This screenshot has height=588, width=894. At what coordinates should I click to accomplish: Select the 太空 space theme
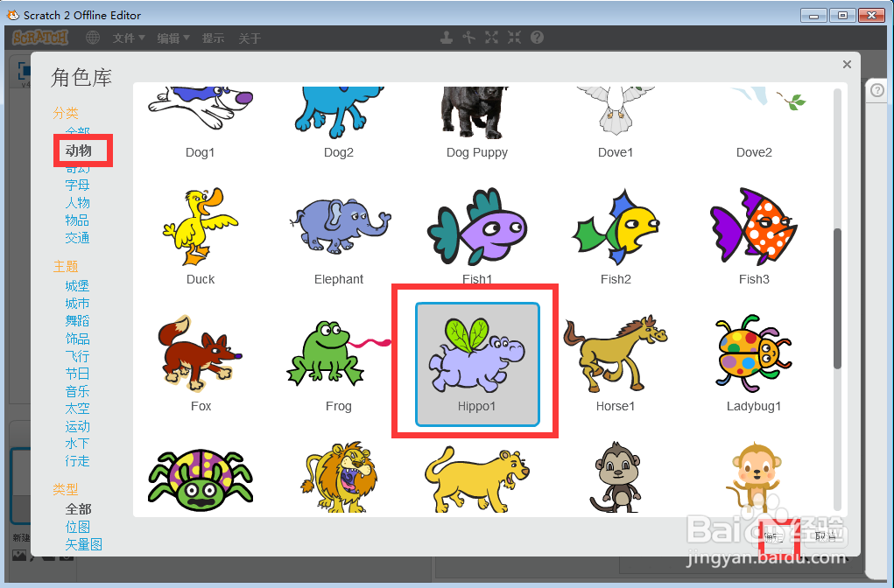[77, 409]
